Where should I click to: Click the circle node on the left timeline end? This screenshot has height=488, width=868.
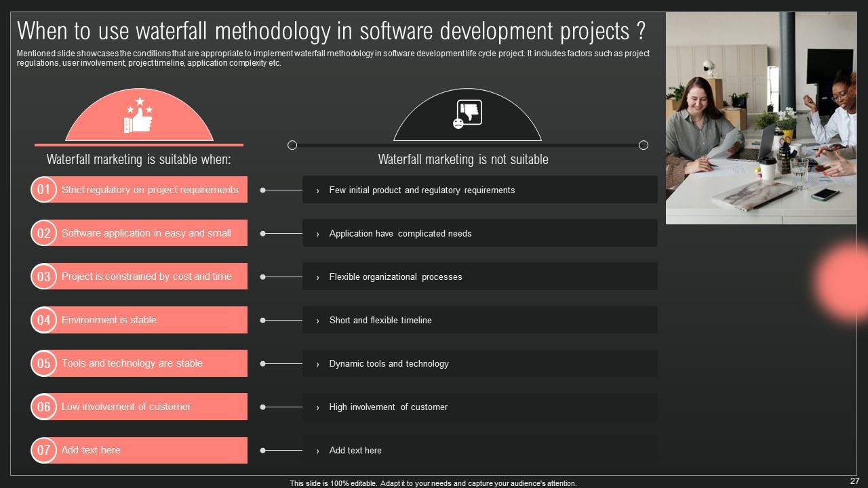[292, 144]
